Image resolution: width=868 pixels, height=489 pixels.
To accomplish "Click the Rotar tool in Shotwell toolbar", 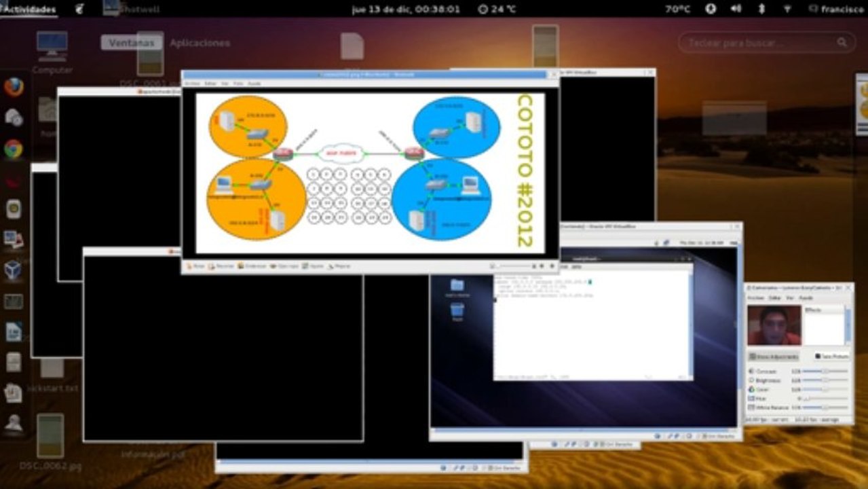I will [x=195, y=266].
